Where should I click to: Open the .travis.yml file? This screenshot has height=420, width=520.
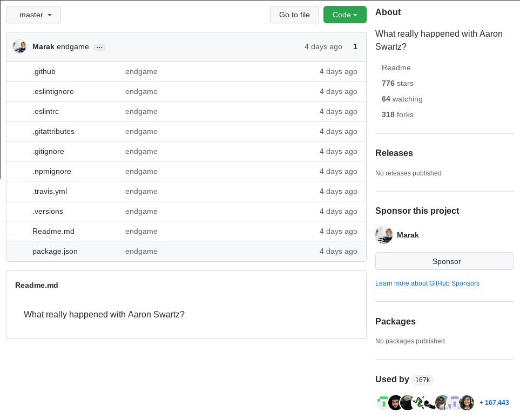click(x=50, y=191)
